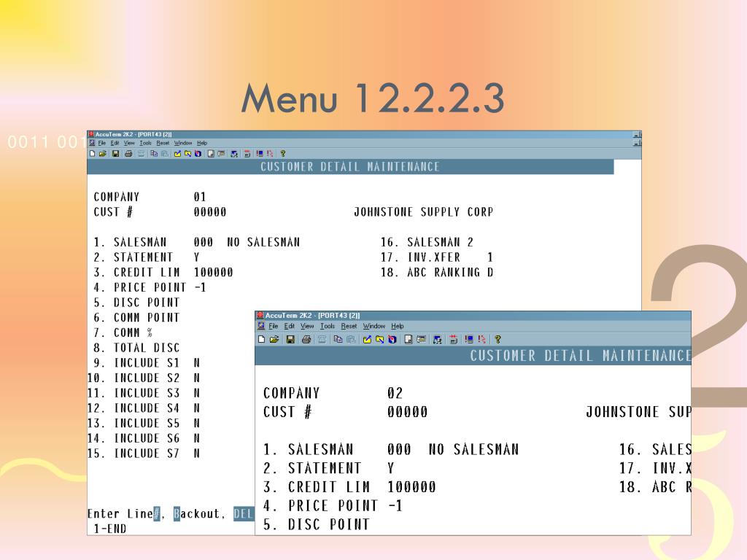
Task: Click Save floppy icon in back Company 01 window
Action: coord(115,153)
